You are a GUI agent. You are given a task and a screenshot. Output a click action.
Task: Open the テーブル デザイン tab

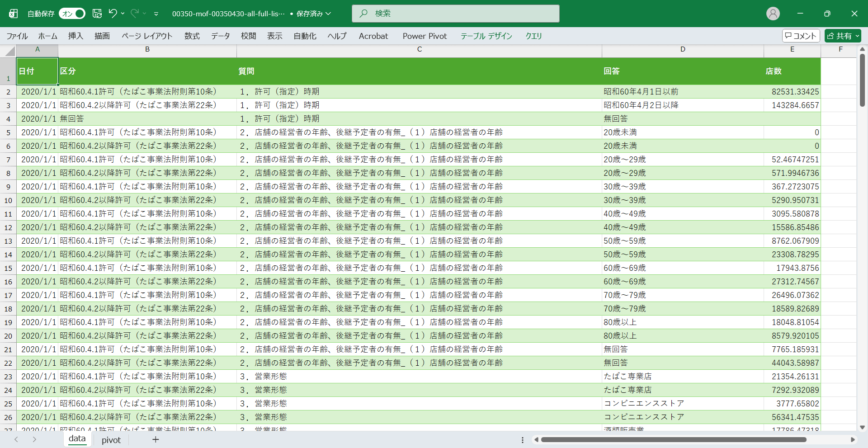click(486, 36)
